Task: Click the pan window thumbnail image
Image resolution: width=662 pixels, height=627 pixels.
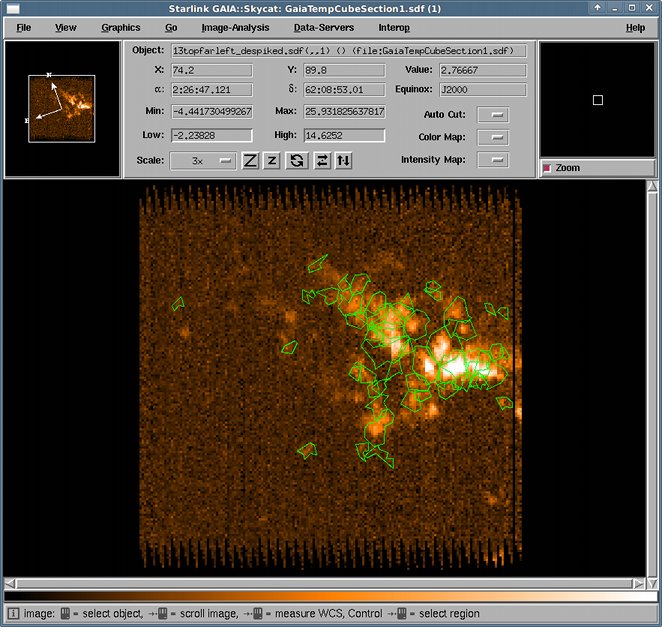Action: pos(62,109)
